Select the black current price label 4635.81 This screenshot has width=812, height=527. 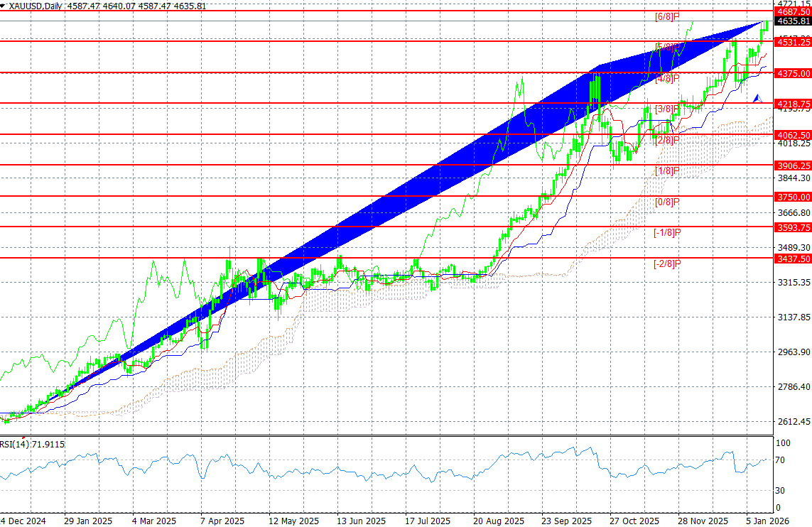coord(793,21)
